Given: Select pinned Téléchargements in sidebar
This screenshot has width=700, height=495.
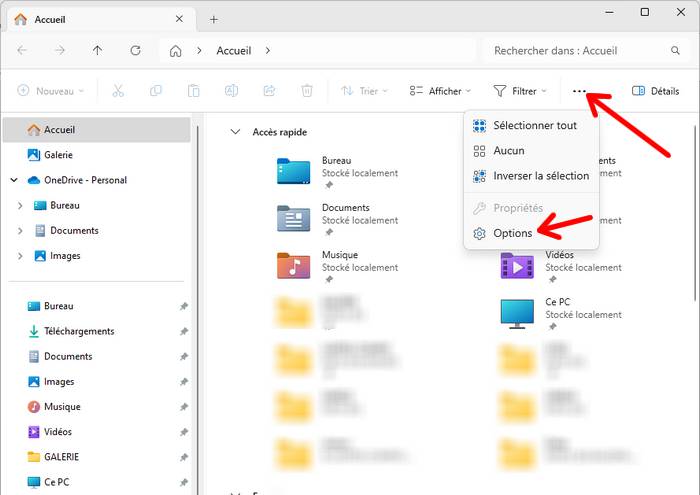Looking at the screenshot, I should (96, 331).
